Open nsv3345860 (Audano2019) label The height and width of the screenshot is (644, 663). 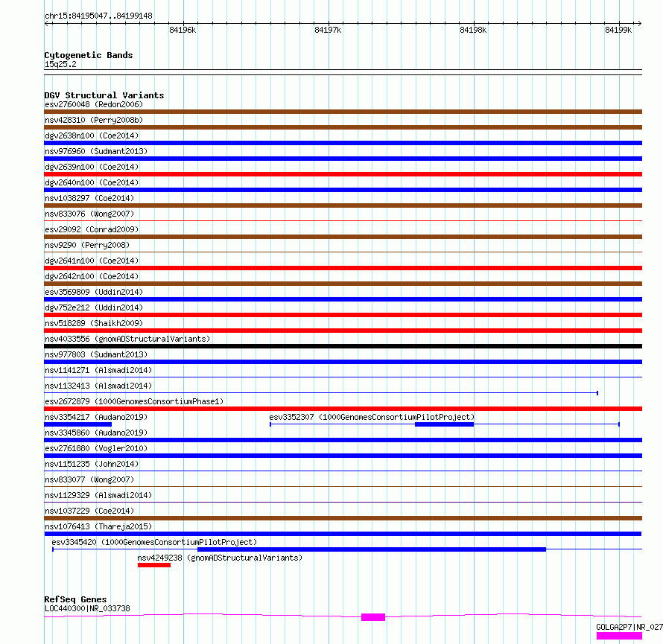coord(96,433)
